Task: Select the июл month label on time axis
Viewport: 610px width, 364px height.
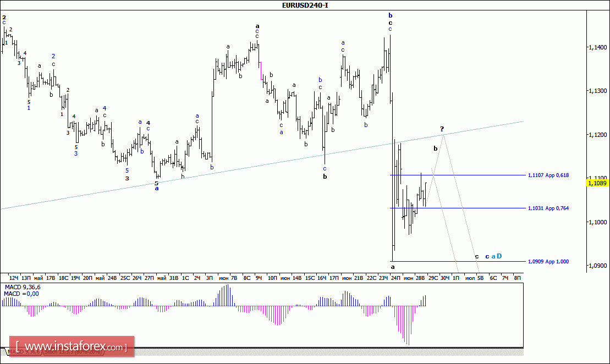Action: click(x=470, y=278)
